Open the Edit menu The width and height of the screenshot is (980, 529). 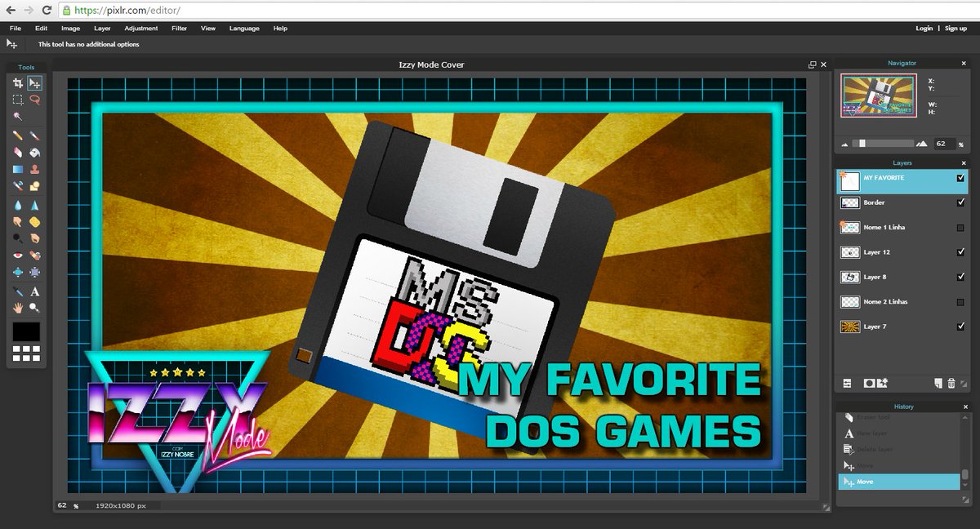point(42,29)
